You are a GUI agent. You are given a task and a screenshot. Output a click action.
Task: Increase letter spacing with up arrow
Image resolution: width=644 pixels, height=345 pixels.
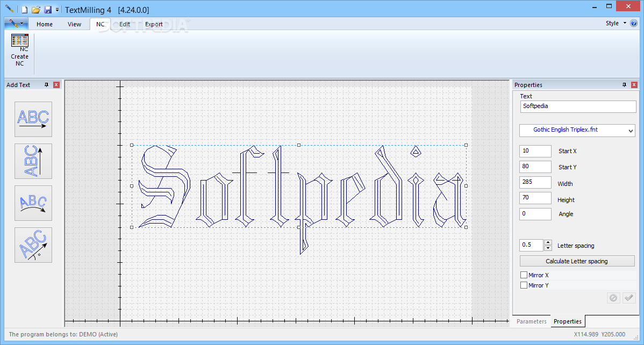coord(548,243)
